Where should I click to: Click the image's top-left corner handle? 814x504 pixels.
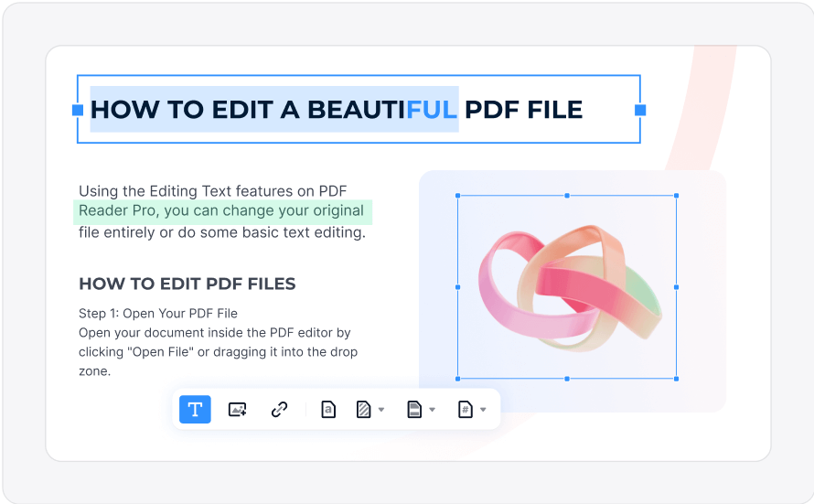pos(457,195)
